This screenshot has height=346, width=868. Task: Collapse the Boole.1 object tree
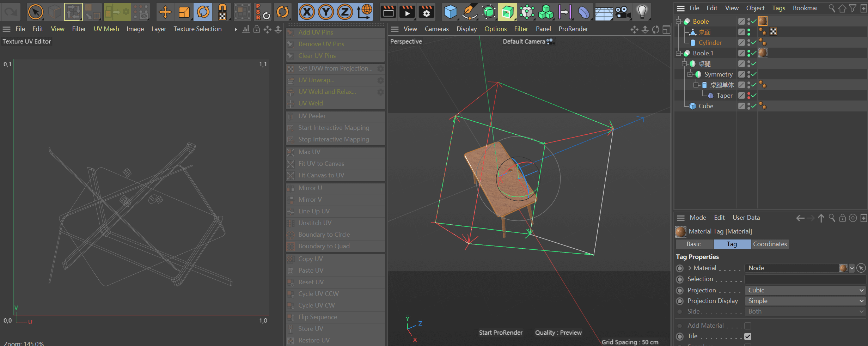[x=678, y=53]
